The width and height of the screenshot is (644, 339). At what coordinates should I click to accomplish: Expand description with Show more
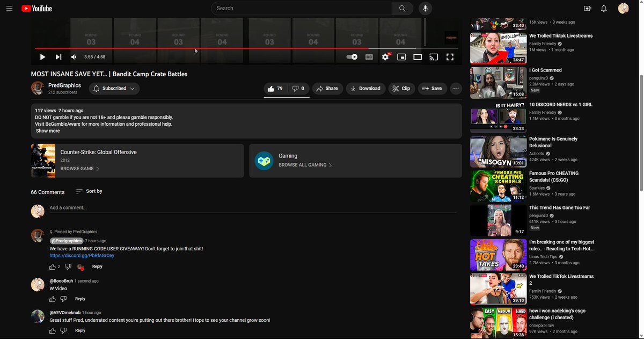pos(48,131)
